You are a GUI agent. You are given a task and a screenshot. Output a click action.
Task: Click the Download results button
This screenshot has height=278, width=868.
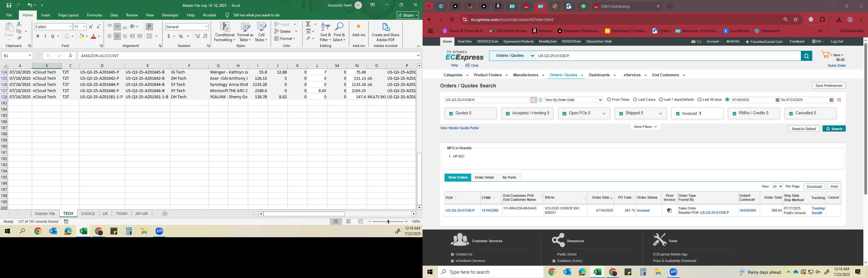pyautogui.click(x=814, y=187)
